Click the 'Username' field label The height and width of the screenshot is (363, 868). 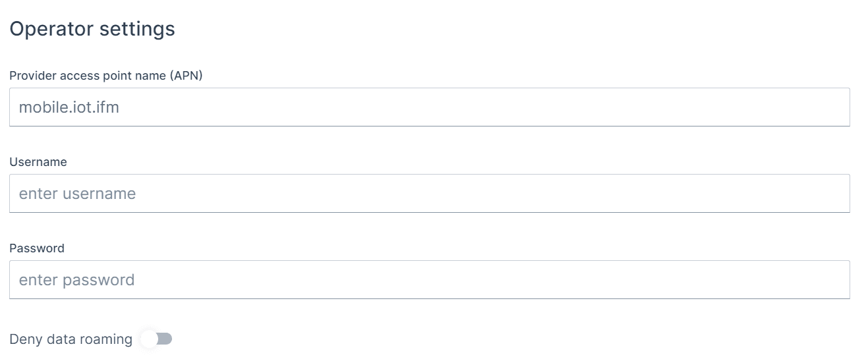(38, 162)
